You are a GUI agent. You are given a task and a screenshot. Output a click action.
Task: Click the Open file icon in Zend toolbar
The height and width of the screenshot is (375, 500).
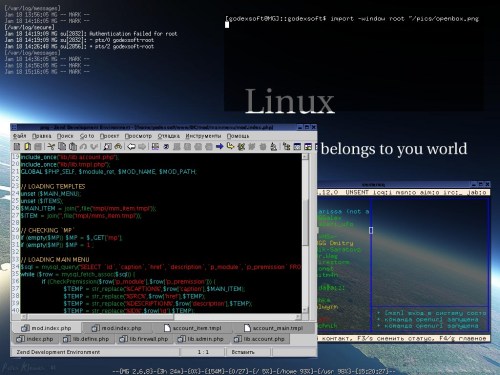point(28,147)
